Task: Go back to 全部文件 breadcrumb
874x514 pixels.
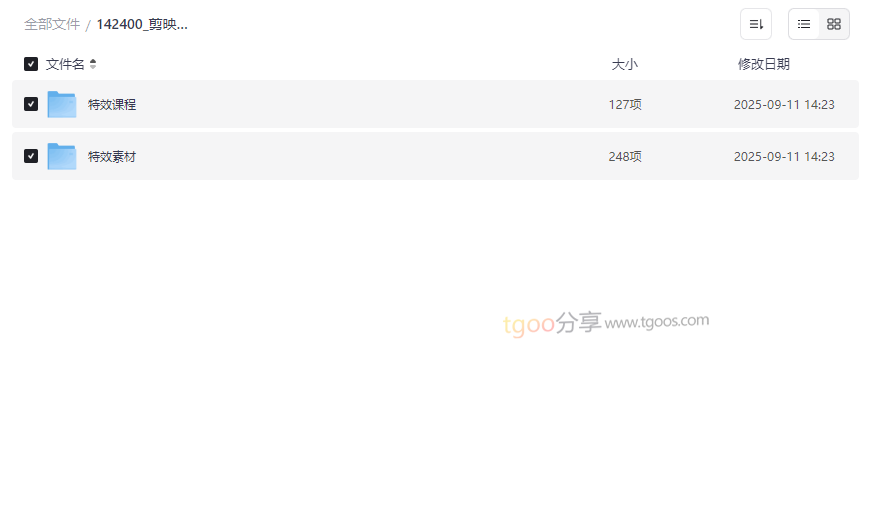Action: coord(52,25)
